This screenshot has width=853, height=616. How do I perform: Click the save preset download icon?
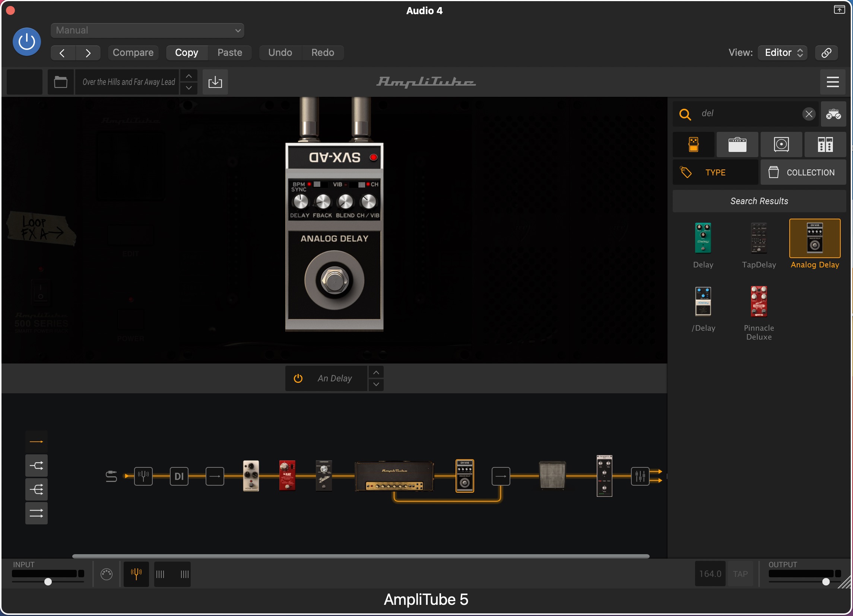(x=215, y=82)
